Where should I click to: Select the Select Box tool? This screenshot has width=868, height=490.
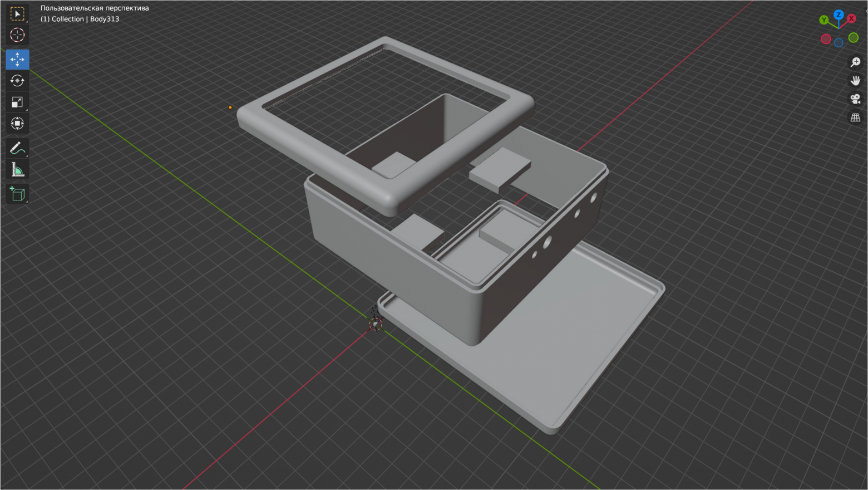(17, 14)
